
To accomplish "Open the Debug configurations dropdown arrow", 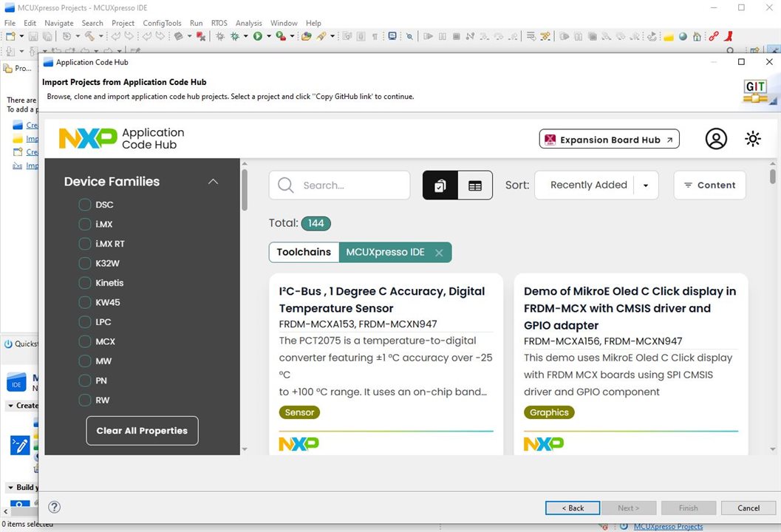I will (x=245, y=36).
